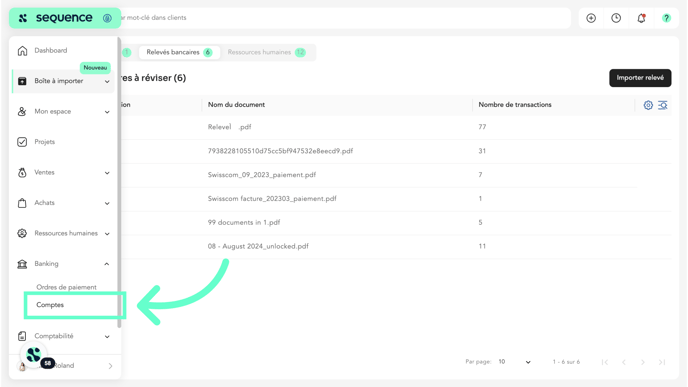
Task: Click the Mon espace person icon
Action: pyautogui.click(x=22, y=111)
